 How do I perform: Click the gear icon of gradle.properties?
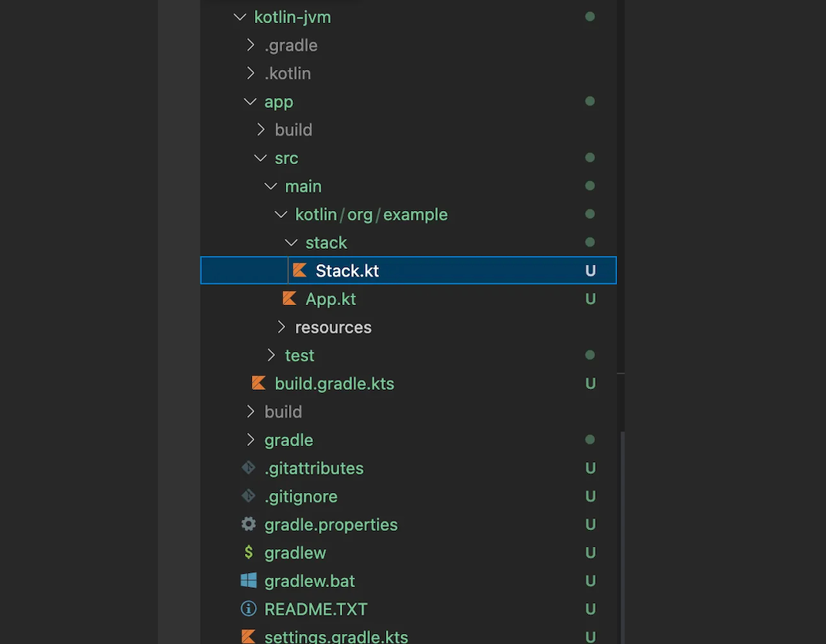pyautogui.click(x=248, y=525)
